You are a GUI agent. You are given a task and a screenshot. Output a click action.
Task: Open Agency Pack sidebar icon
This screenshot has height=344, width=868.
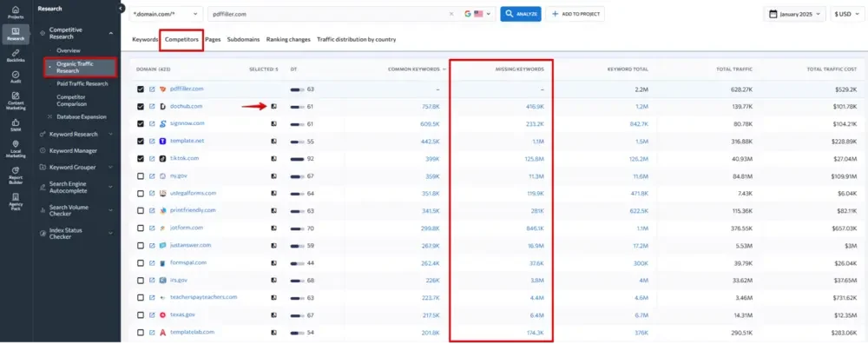tap(16, 201)
